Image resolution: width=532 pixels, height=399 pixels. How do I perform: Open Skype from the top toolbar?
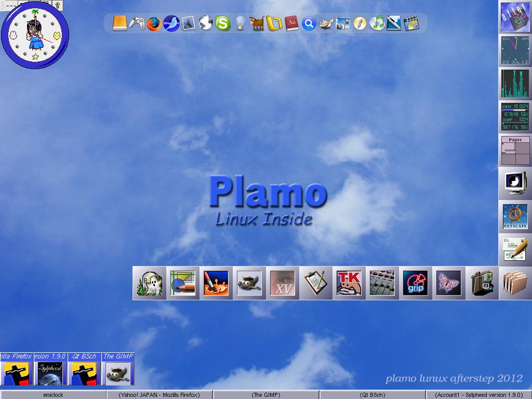pos(222,23)
